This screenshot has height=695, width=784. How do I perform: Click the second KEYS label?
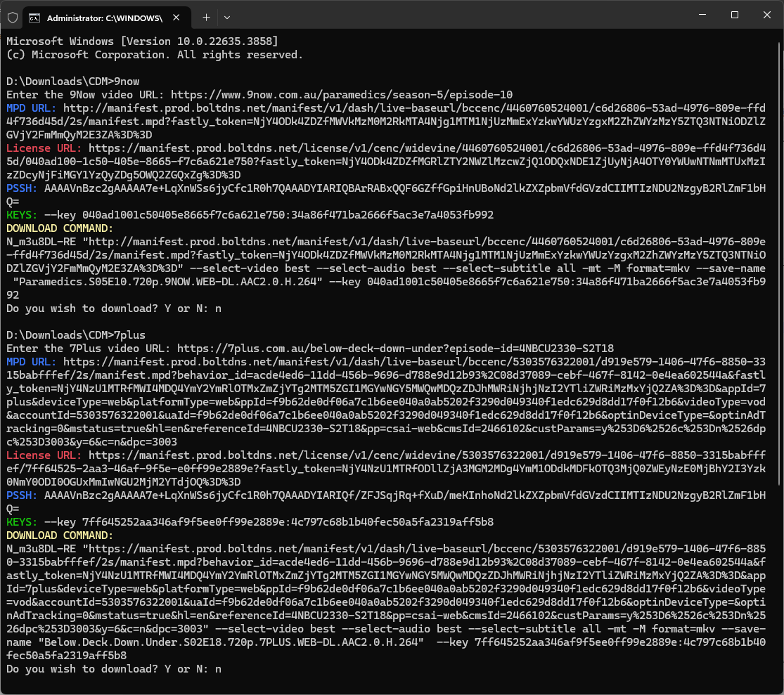(22, 522)
